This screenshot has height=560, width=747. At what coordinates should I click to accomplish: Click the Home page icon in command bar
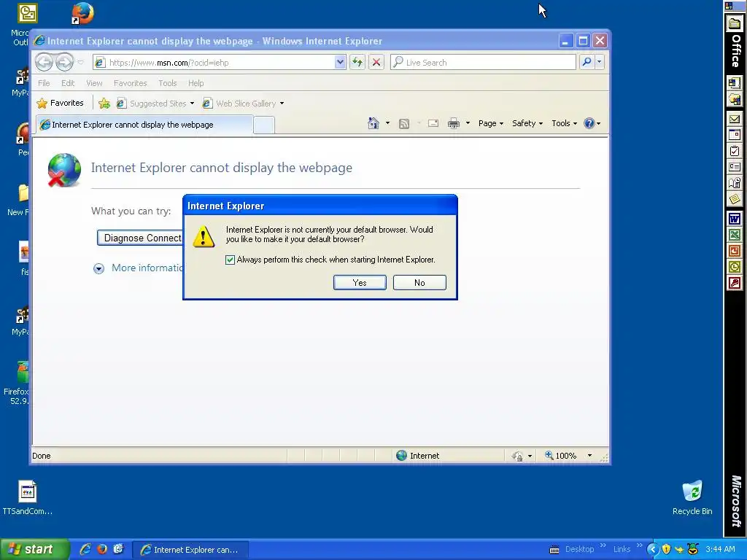tap(373, 123)
